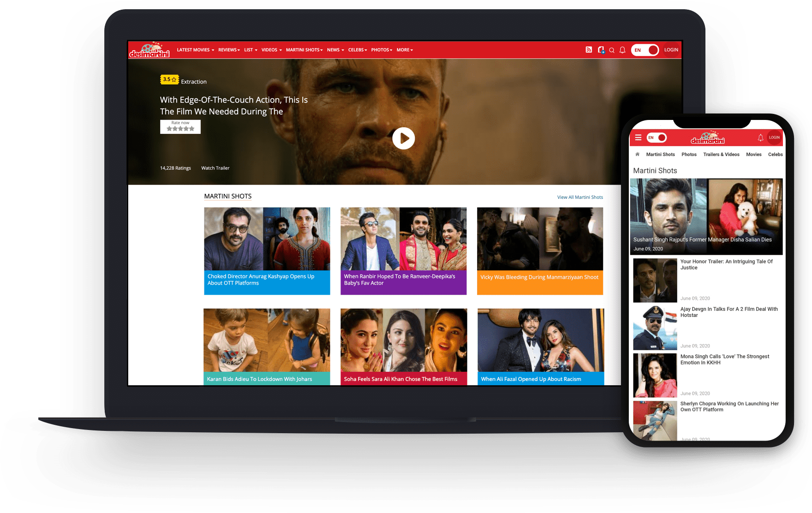The width and height of the screenshot is (812, 513).
Task: Play the Extraction trailer video
Action: [x=404, y=138]
